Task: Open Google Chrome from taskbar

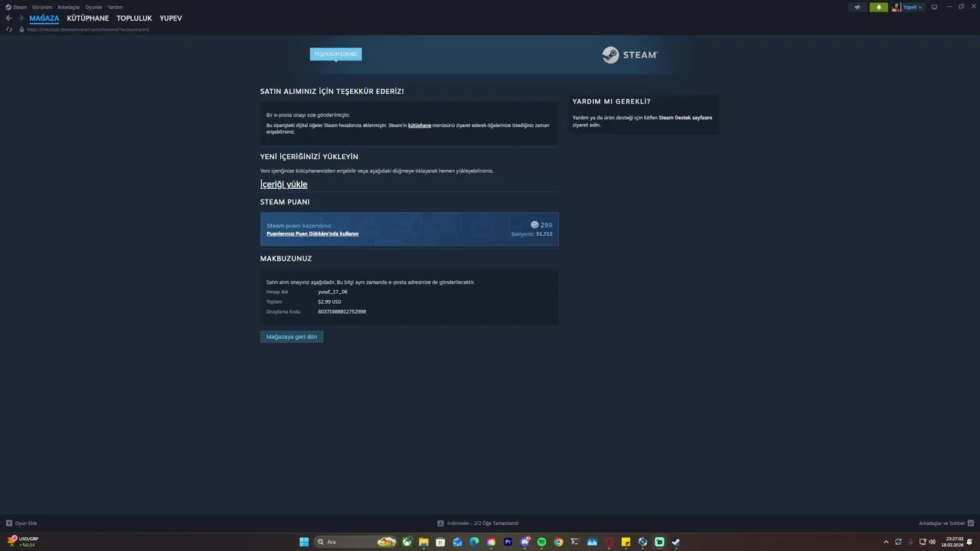Action: pyautogui.click(x=558, y=542)
